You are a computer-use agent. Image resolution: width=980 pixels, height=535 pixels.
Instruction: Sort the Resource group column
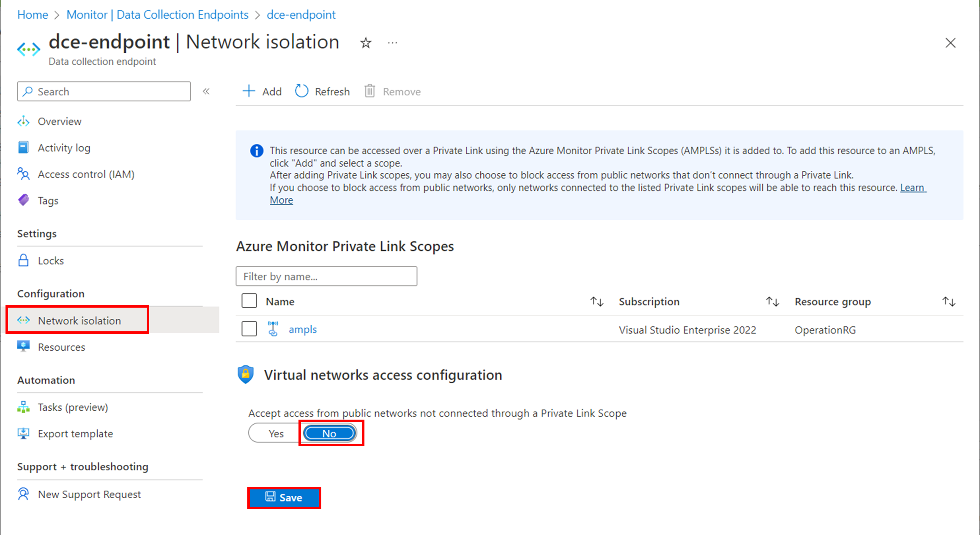point(948,301)
